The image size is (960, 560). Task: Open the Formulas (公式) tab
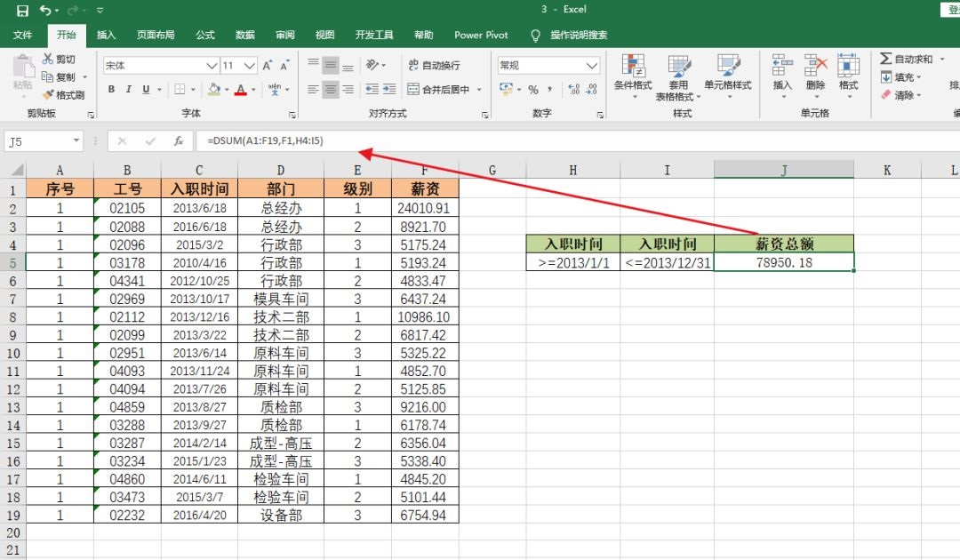point(205,35)
